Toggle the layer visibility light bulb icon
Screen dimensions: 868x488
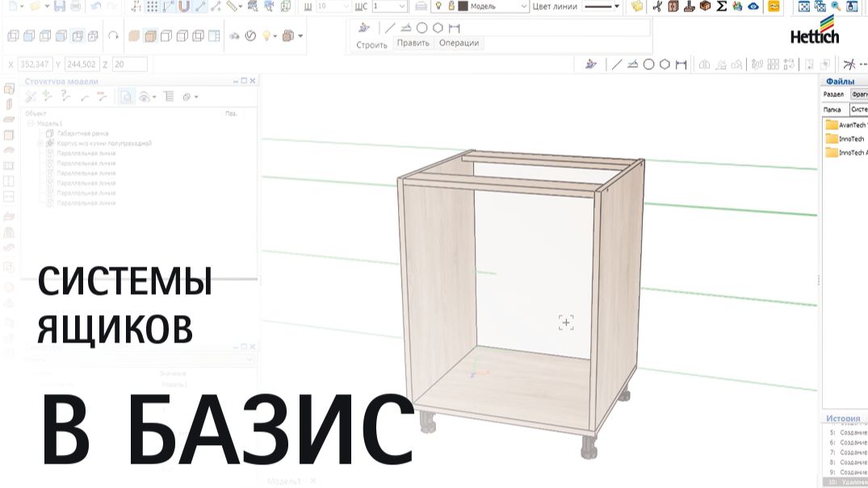pyautogui.click(x=438, y=6)
